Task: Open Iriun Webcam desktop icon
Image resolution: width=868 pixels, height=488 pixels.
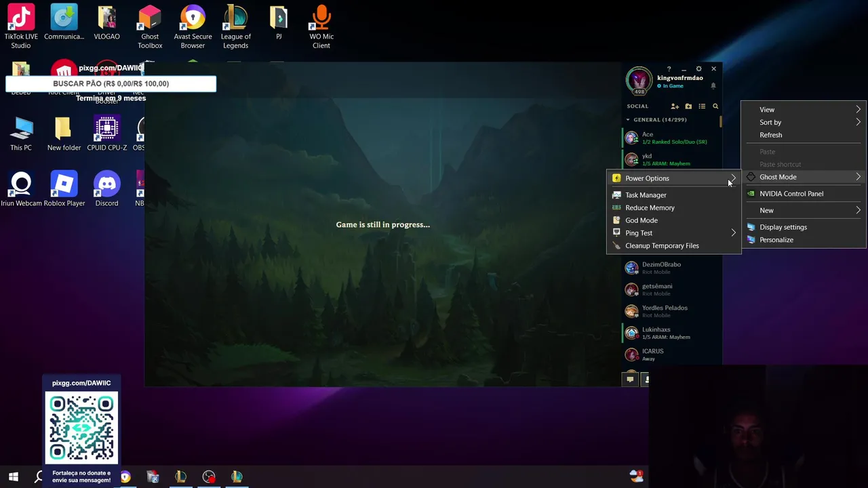Action: (x=21, y=189)
